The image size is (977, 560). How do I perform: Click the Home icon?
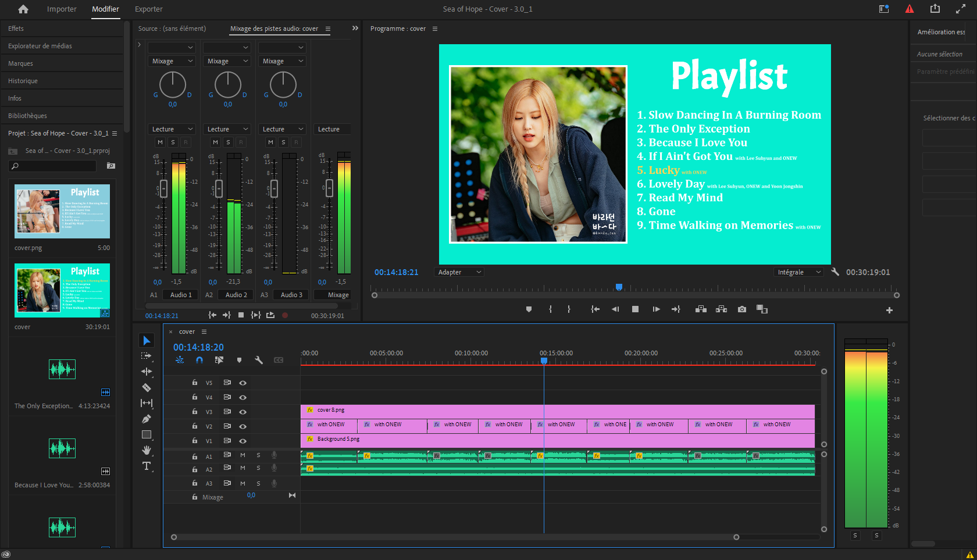(x=23, y=9)
